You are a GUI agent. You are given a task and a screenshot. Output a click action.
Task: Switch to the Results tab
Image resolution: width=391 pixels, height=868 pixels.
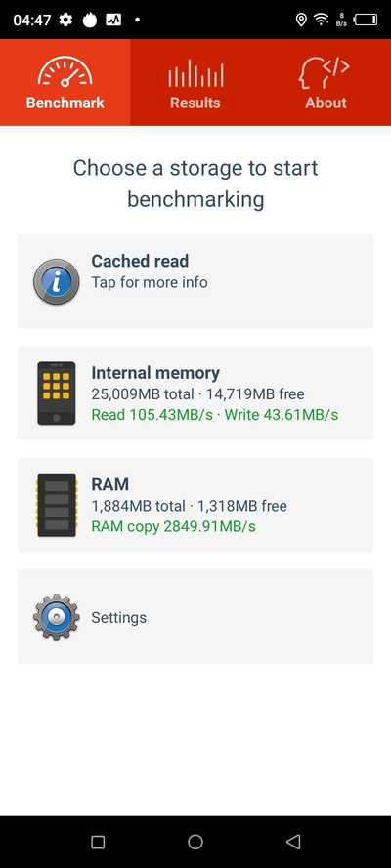coord(195,82)
